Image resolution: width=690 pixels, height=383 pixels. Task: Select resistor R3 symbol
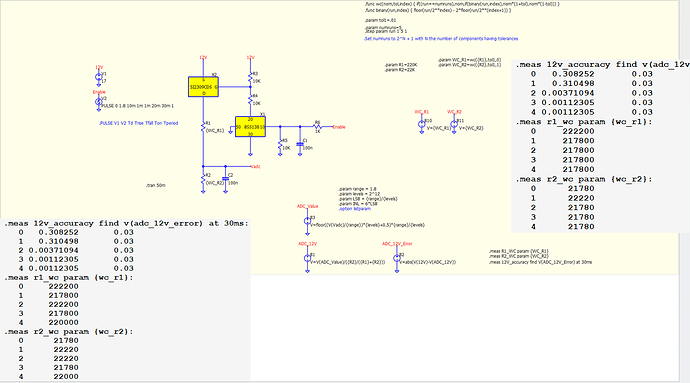coord(250,78)
